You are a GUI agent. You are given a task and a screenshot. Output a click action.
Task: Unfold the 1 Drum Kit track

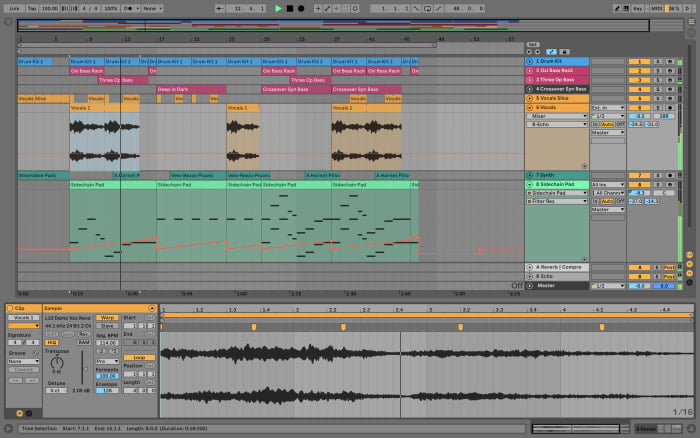(530, 61)
